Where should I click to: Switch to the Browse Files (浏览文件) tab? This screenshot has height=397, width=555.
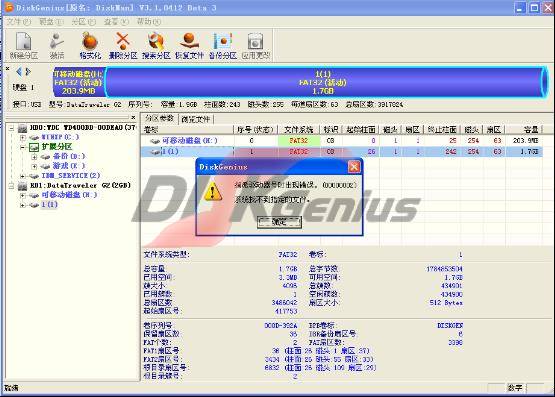coord(195,119)
